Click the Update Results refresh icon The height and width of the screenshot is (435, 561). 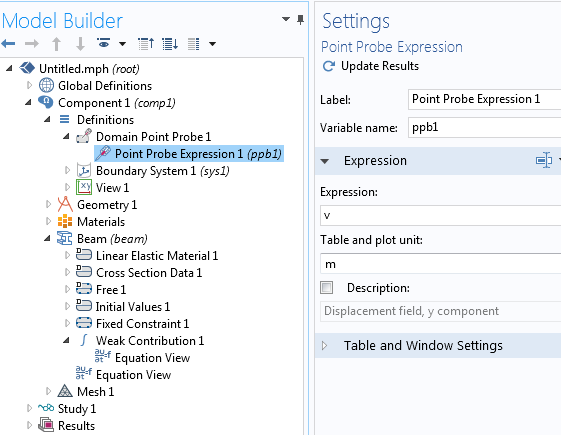pos(329,66)
